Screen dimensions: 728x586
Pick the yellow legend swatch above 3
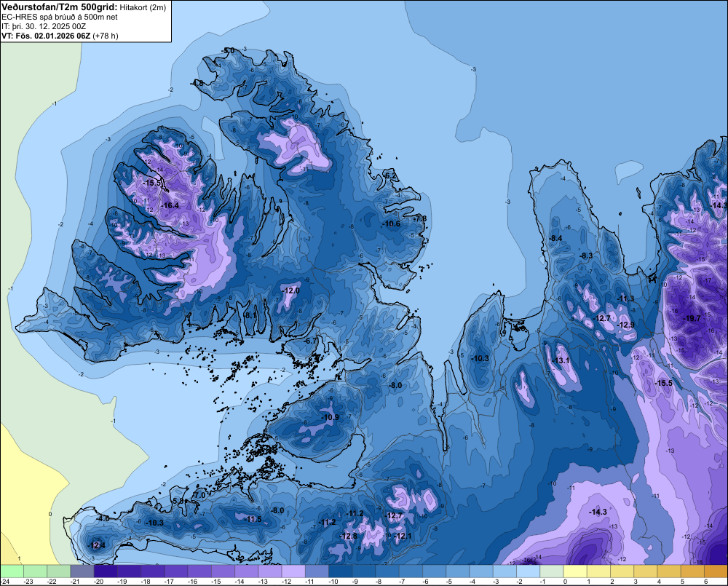tap(645, 571)
